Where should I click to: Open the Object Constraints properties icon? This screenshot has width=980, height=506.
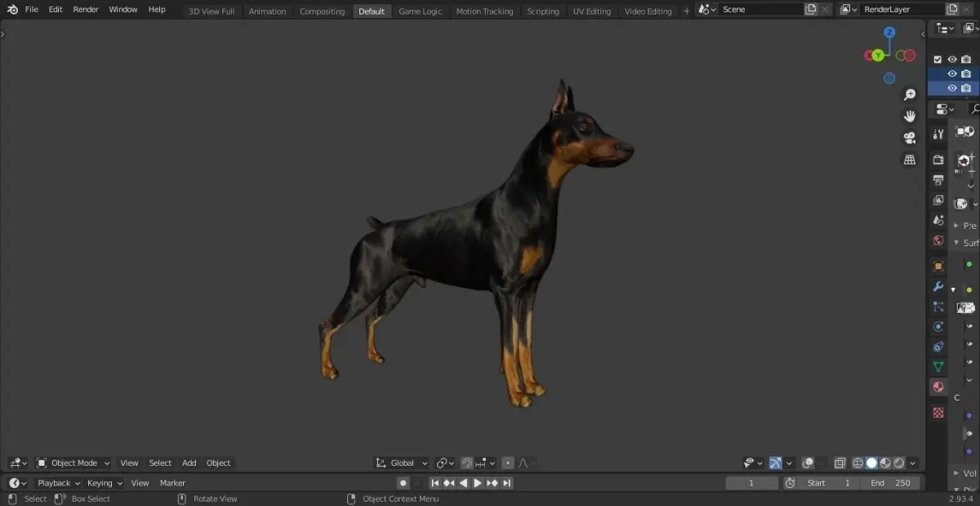pos(938,347)
